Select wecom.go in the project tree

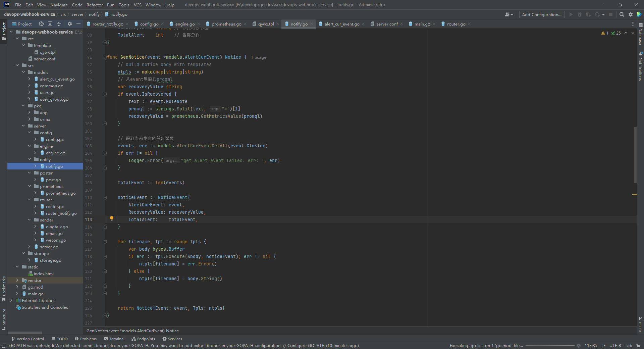pyautogui.click(x=56, y=240)
